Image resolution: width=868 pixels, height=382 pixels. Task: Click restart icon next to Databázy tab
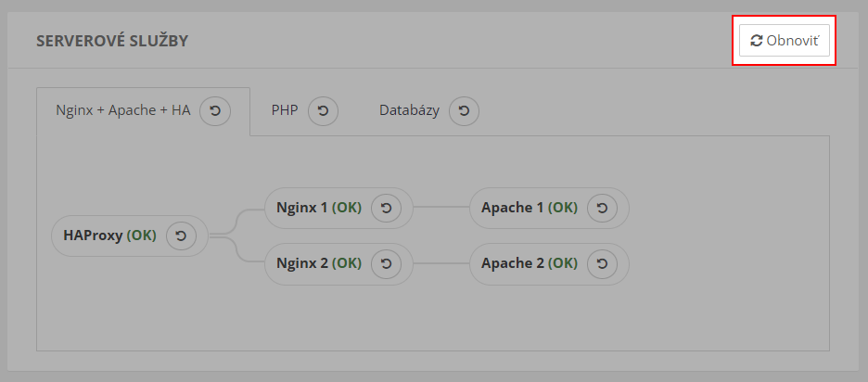[x=464, y=111]
